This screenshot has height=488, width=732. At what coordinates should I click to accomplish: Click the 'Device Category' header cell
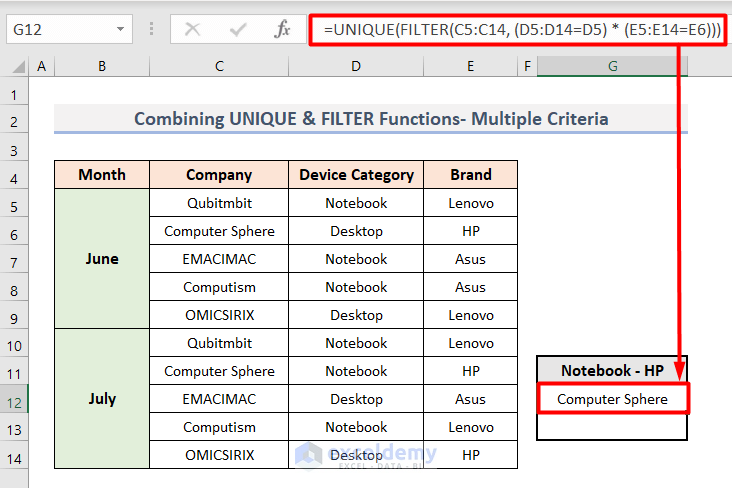[x=356, y=175]
